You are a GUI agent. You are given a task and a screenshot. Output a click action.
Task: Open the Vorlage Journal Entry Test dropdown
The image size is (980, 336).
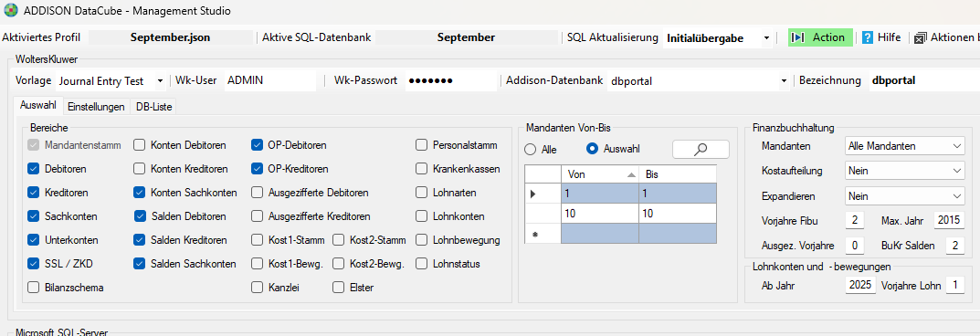pos(160,81)
